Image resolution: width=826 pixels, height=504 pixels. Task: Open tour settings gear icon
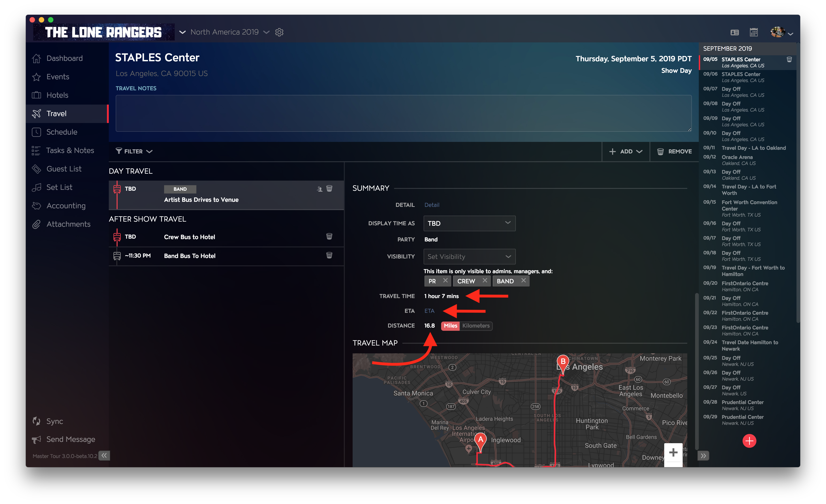[279, 32]
